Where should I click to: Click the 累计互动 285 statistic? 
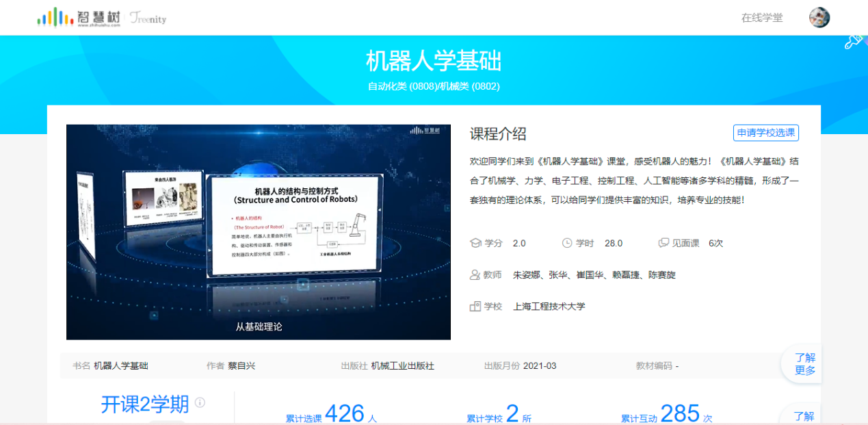coord(666,414)
